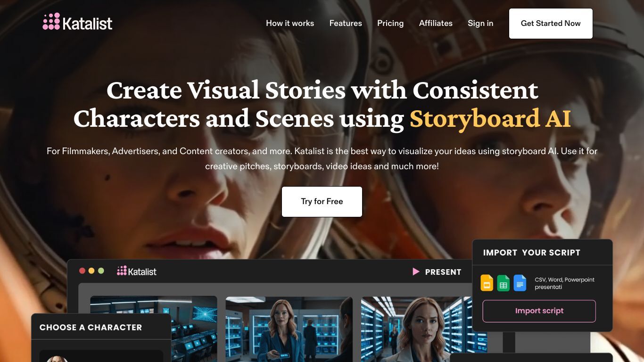Open the Features menu item
Viewport: 644px width, 362px height.
tap(346, 23)
